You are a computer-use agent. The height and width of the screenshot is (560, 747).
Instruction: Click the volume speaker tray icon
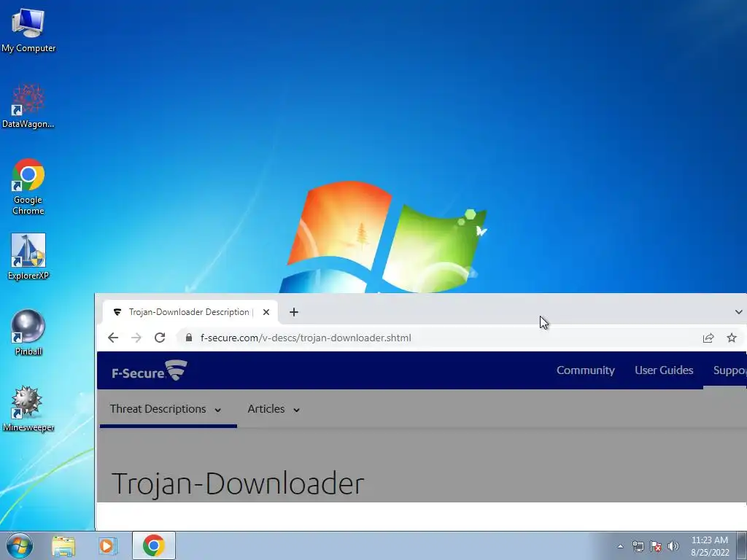673,546
